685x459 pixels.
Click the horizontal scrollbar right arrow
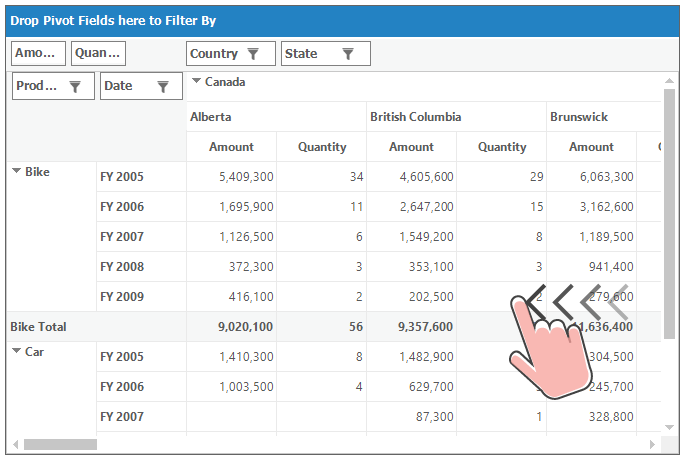(652, 445)
